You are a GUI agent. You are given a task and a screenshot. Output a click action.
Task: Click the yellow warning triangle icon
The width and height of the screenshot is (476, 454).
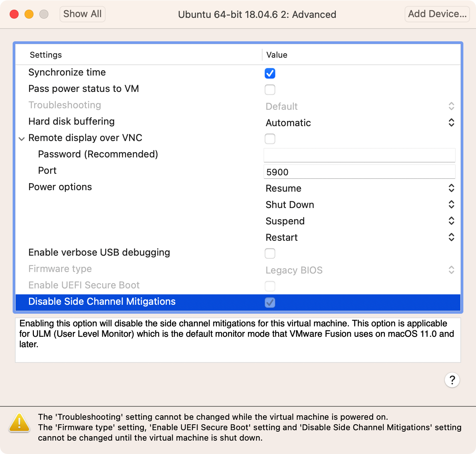click(x=19, y=423)
